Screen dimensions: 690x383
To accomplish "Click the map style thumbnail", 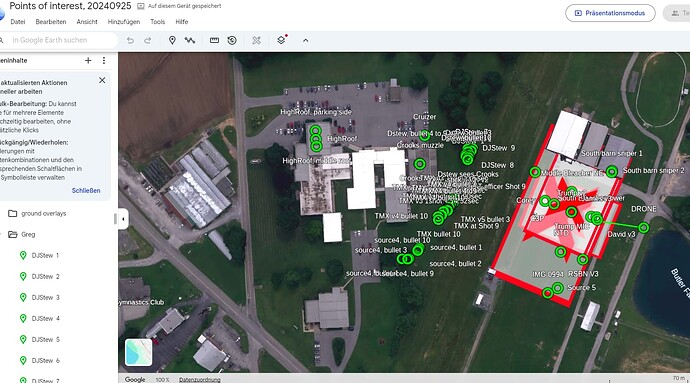I will (x=139, y=352).
